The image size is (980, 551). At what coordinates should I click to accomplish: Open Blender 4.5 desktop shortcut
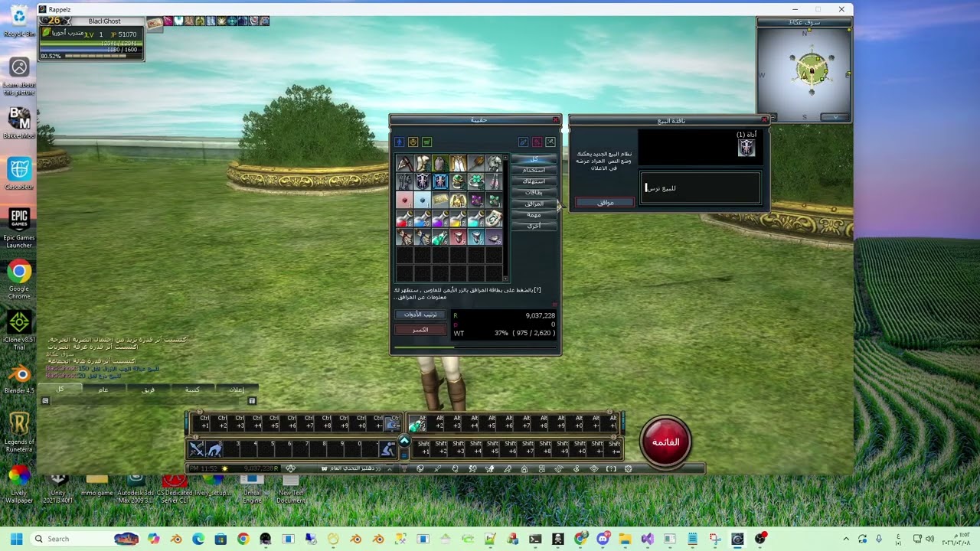point(19,379)
